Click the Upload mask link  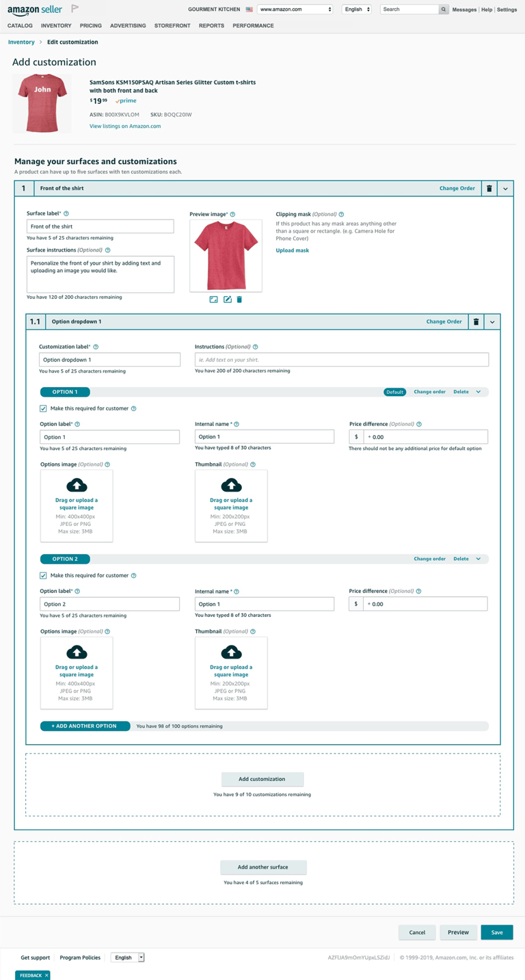point(293,250)
